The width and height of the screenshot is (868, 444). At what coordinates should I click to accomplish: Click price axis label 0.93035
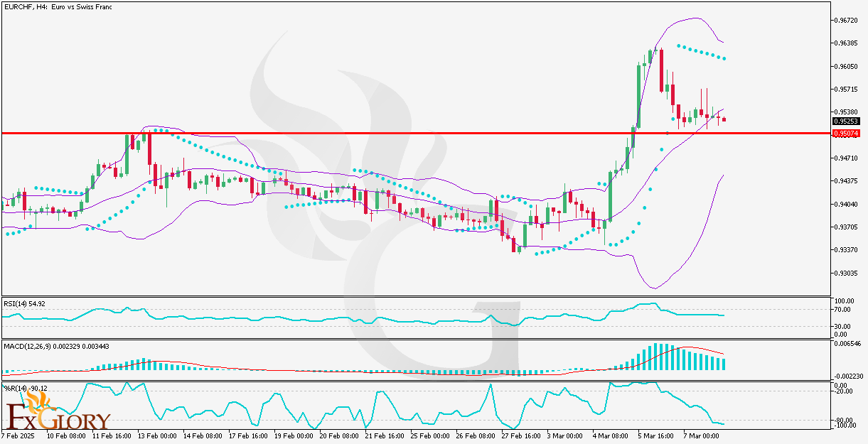point(845,274)
